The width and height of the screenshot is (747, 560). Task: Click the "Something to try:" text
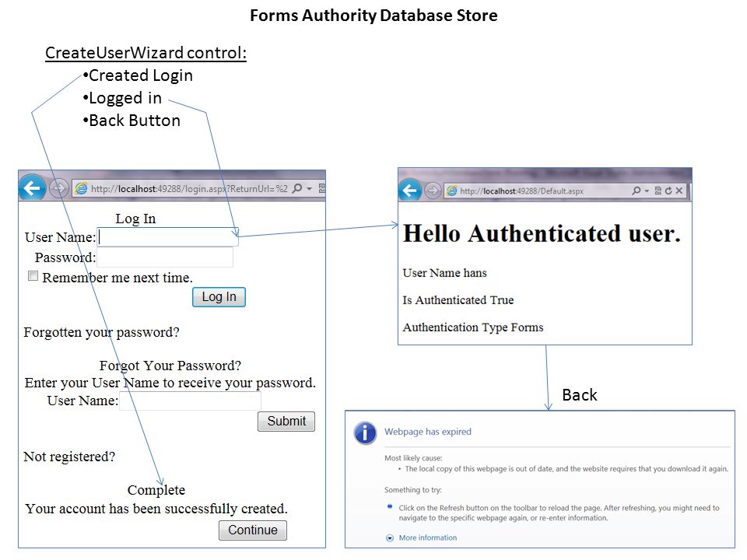tap(413, 490)
